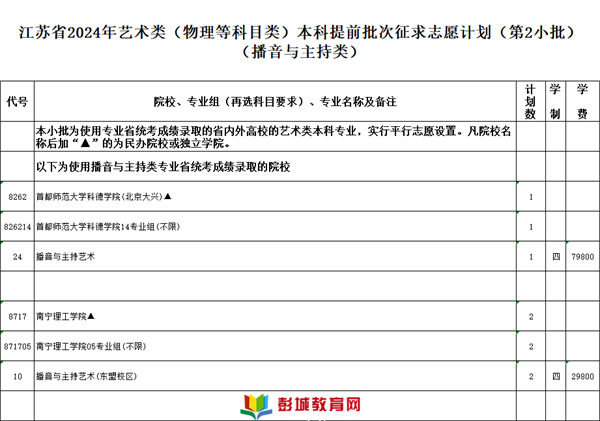Click the plan count in row 8262
Viewport: 600px width, 421px height.
[x=531, y=197]
